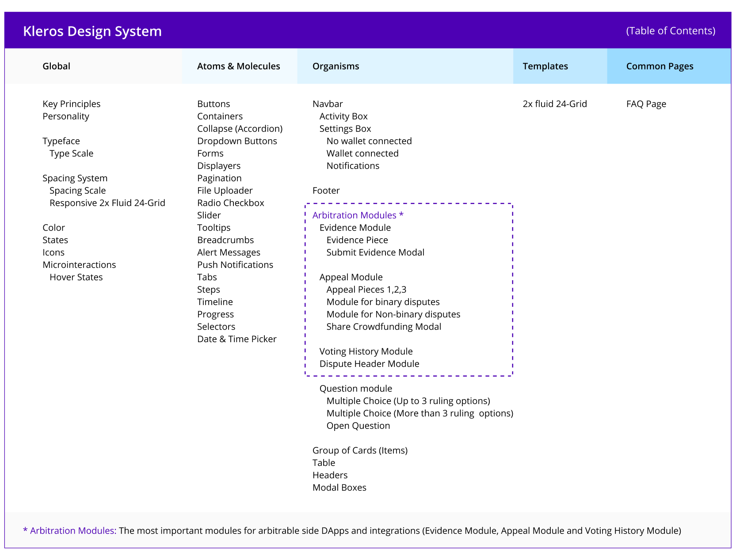Open the 2x fluid 24-Grid template
Image resolution: width=736 pixels, height=560 pixels.
click(x=555, y=104)
